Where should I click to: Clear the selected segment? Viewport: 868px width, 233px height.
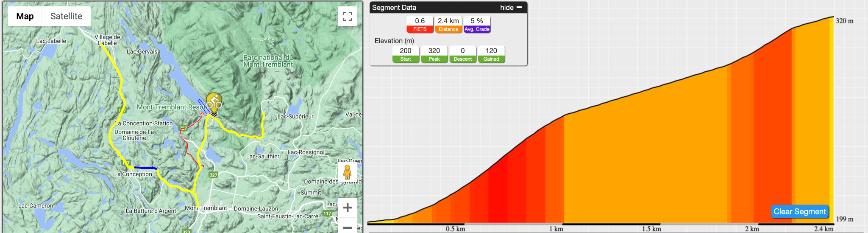800,211
